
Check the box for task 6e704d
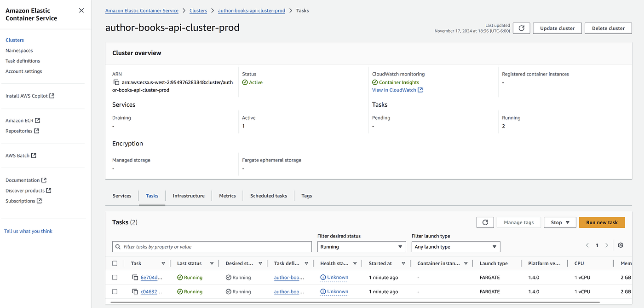pyautogui.click(x=115, y=278)
